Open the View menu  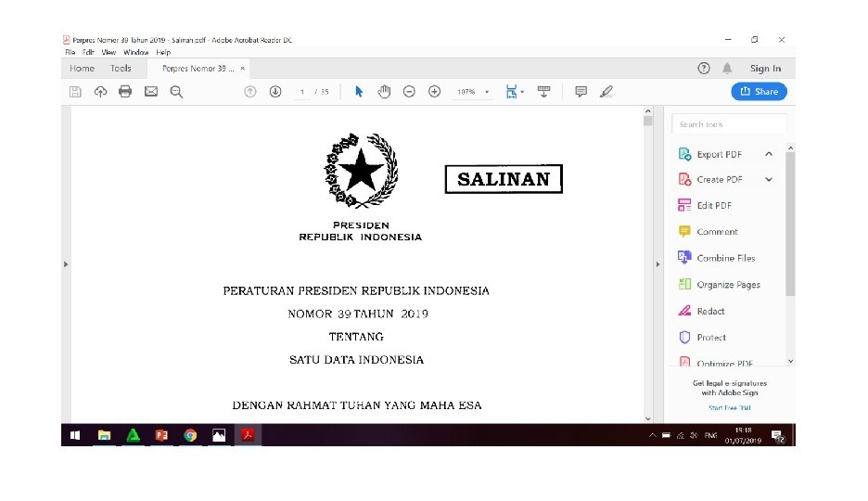pyautogui.click(x=108, y=52)
